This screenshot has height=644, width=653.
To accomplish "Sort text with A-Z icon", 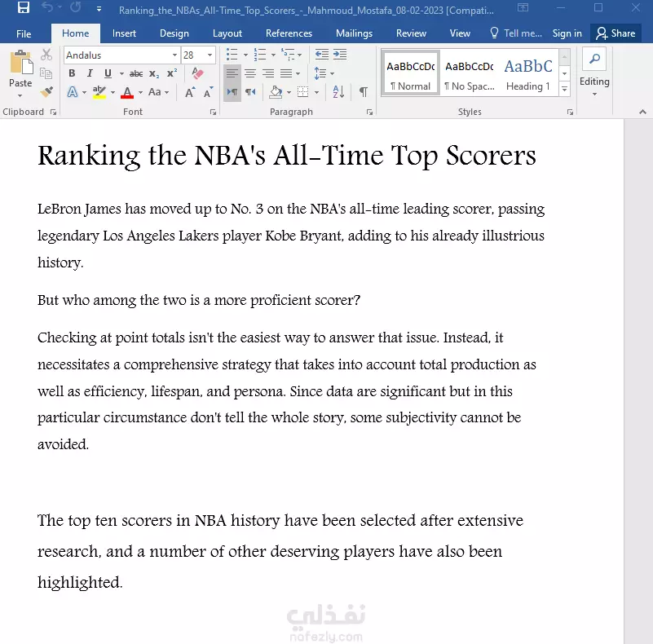I will (338, 92).
